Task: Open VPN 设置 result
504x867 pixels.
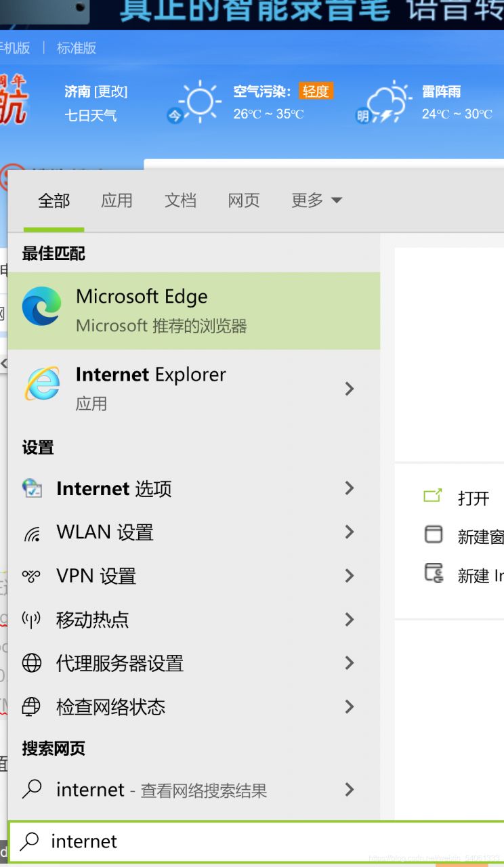Action: [x=194, y=576]
